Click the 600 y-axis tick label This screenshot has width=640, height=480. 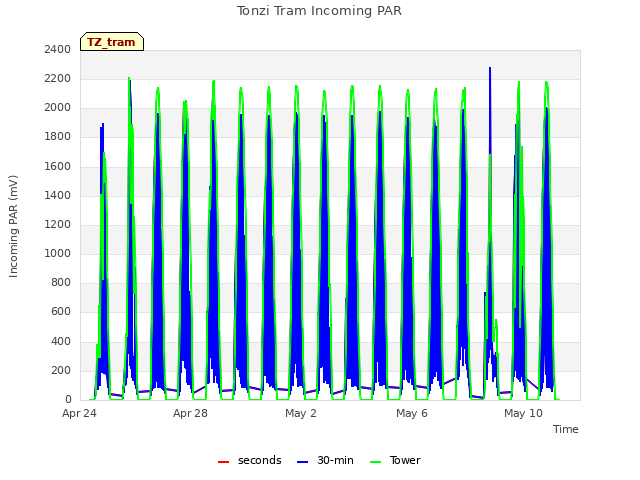(61, 312)
